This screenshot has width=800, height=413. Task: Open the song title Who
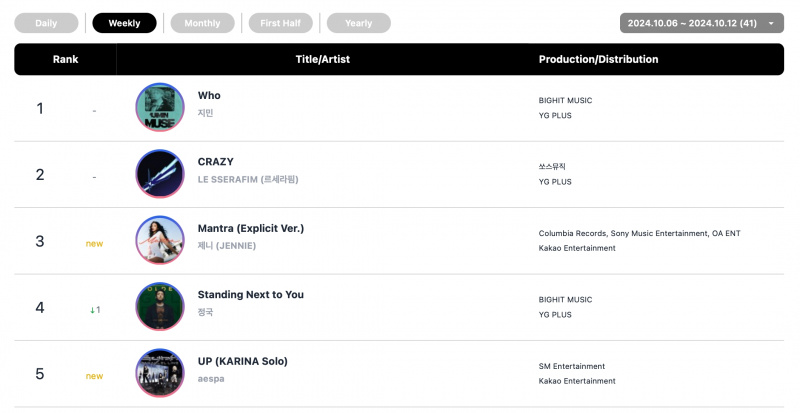pos(209,95)
